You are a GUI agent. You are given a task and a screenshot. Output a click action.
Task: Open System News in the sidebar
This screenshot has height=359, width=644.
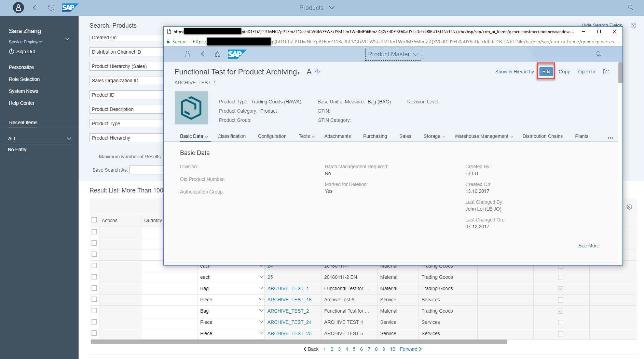coord(23,91)
